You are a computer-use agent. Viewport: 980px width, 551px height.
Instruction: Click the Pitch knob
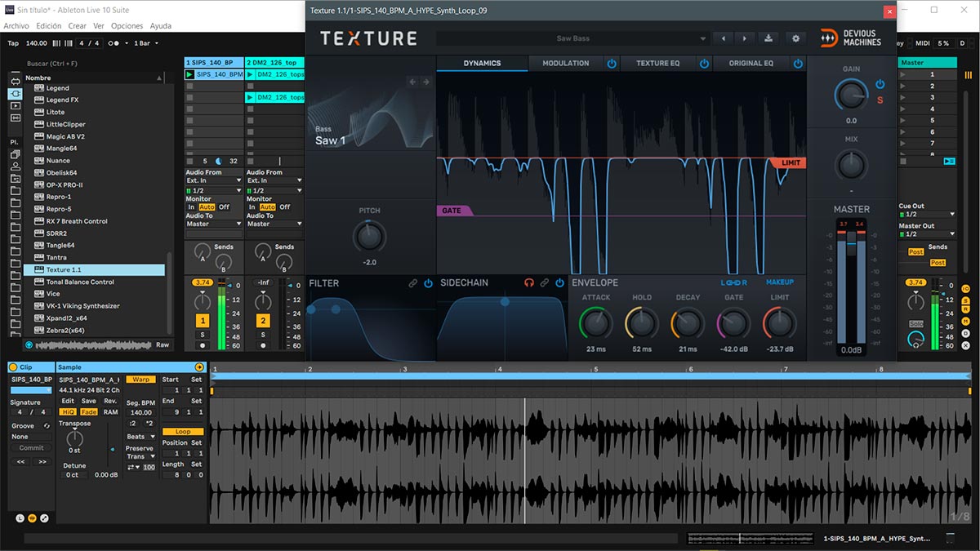tap(369, 237)
